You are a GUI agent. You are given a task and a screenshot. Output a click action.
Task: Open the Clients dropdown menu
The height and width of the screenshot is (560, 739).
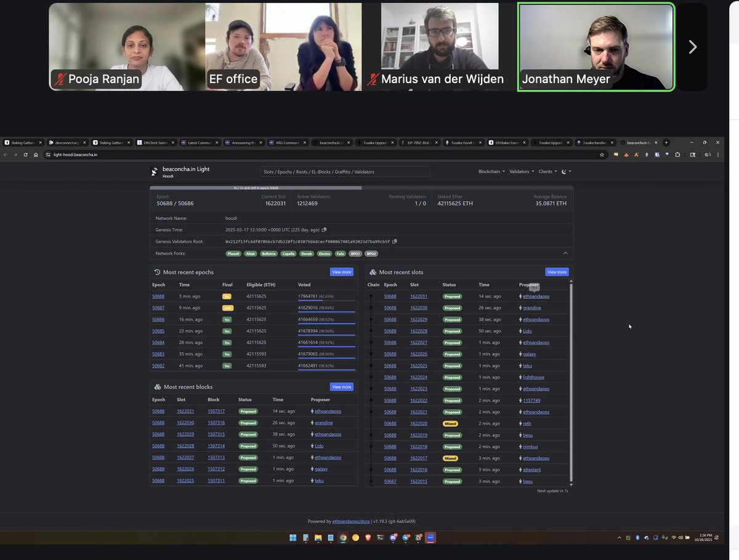click(547, 172)
